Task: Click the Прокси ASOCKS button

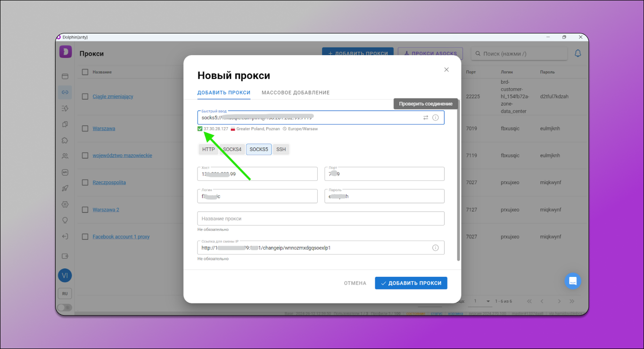Action: (x=430, y=53)
